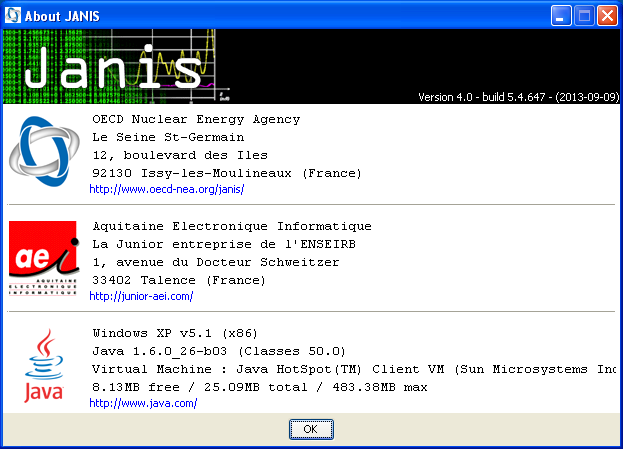Close the About JANIS dialog
The image size is (623, 449).
coord(607,15)
